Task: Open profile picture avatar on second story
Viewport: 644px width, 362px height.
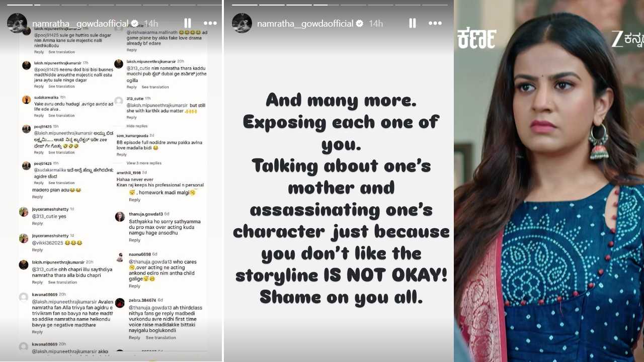Action: coord(242,23)
